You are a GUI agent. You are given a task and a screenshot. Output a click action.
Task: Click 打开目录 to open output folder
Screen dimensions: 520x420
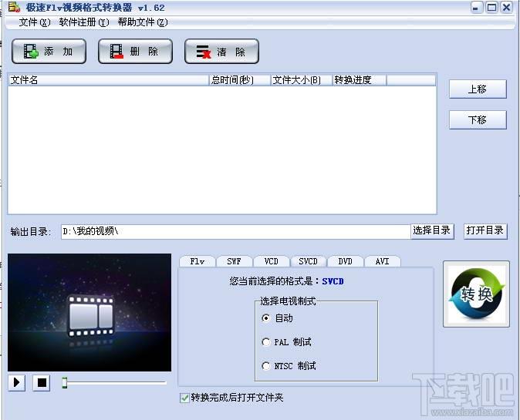[x=485, y=230]
